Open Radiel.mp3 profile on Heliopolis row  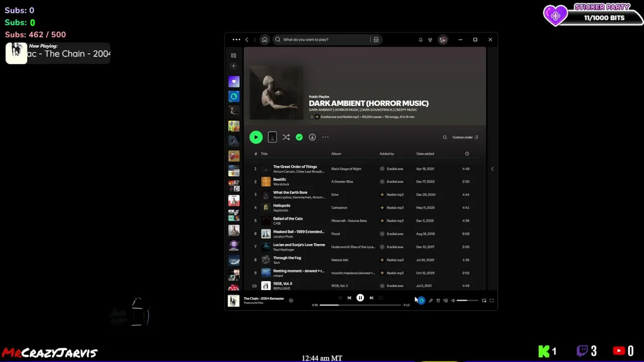tap(395, 208)
